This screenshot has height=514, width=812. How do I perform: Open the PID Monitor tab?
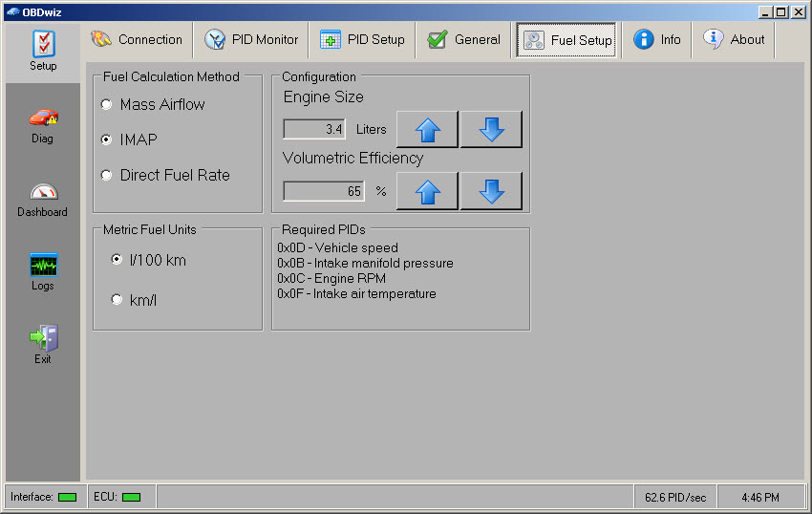[252, 40]
